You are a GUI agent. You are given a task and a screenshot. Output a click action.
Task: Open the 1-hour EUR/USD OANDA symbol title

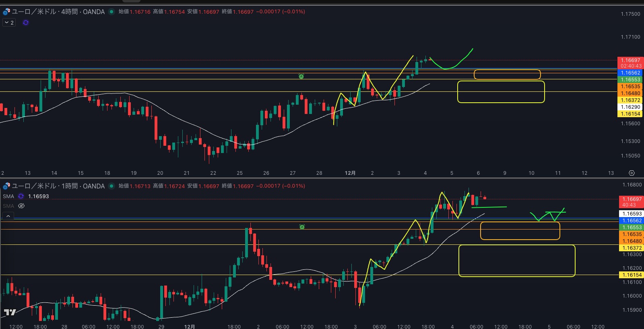tap(58, 186)
